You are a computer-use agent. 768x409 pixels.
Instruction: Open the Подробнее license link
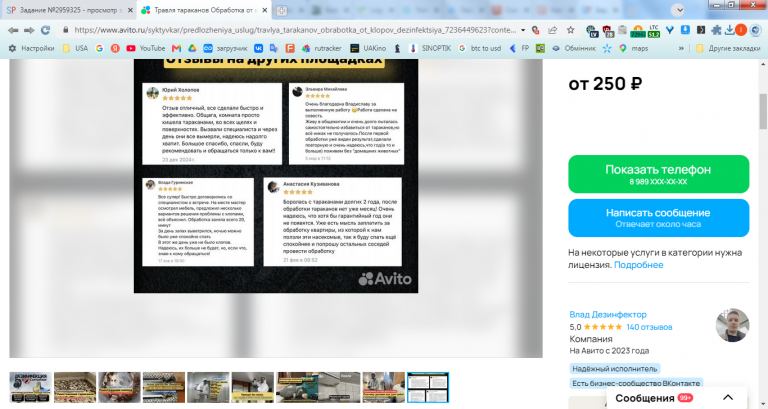click(x=638, y=265)
